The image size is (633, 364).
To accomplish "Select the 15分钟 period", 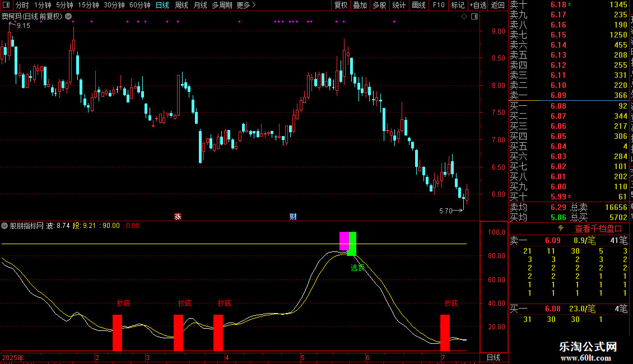I will click(89, 5).
